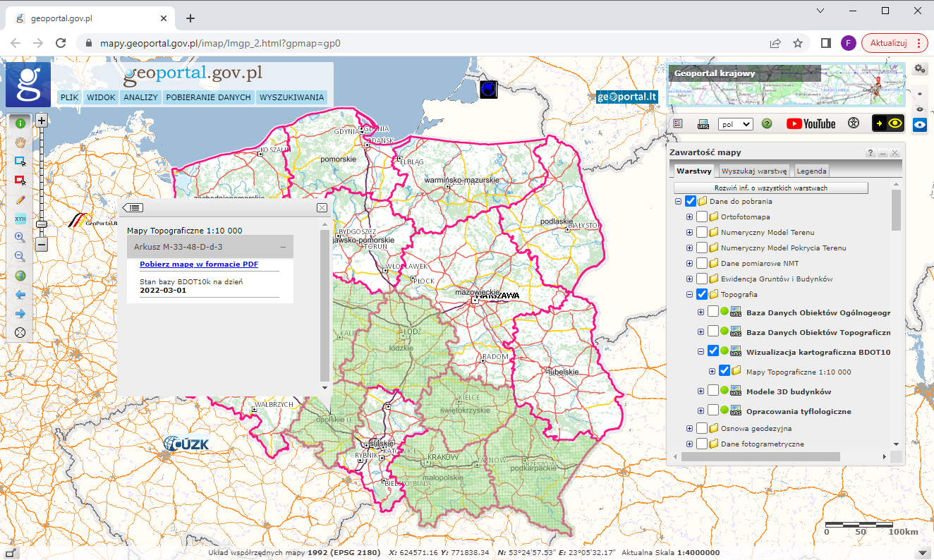This screenshot has width=934, height=560.
Task: Switch to the Legenda tab
Action: pyautogui.click(x=811, y=171)
